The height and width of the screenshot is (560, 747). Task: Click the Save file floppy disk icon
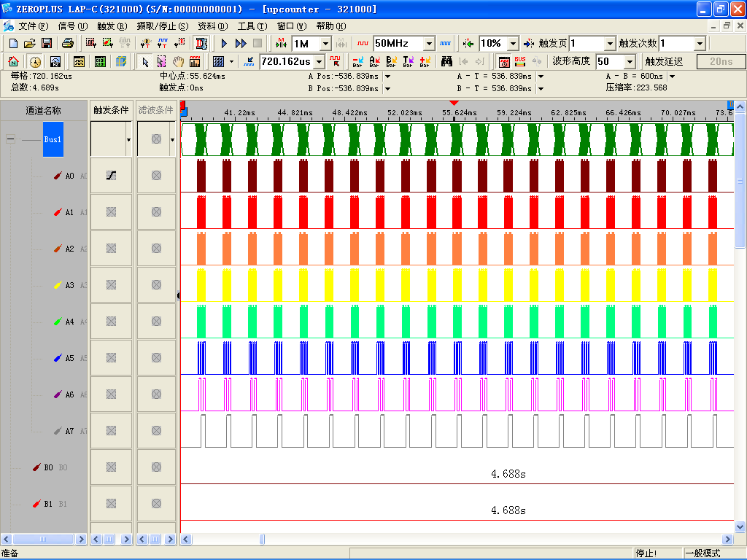[46, 44]
